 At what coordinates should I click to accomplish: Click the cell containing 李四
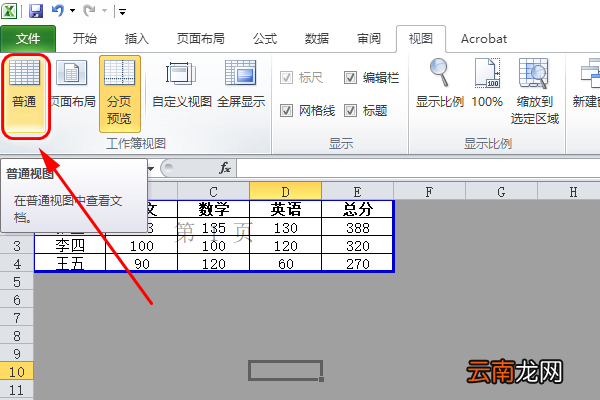(x=70, y=246)
